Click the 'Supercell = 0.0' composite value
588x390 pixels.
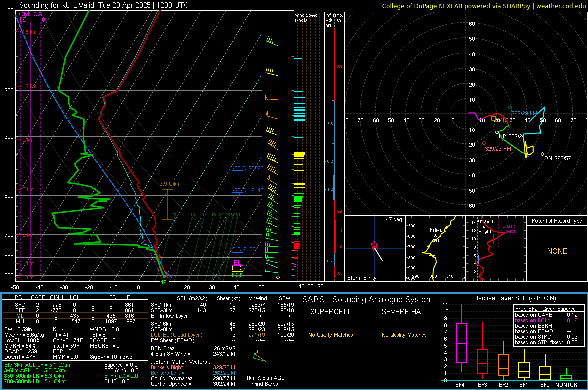click(x=121, y=365)
